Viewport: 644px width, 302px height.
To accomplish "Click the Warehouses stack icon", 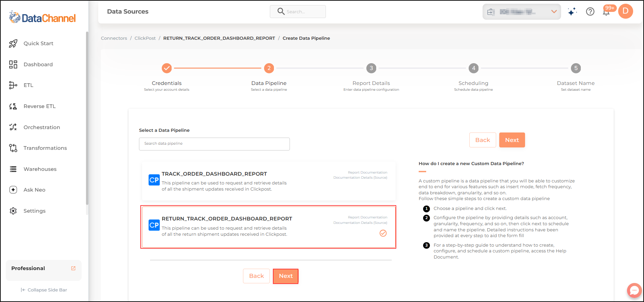I will [13, 169].
